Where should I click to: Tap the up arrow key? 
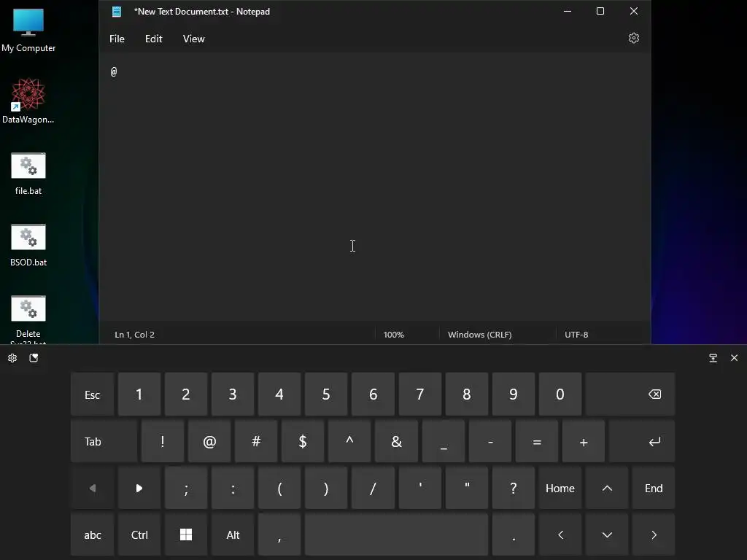point(607,488)
